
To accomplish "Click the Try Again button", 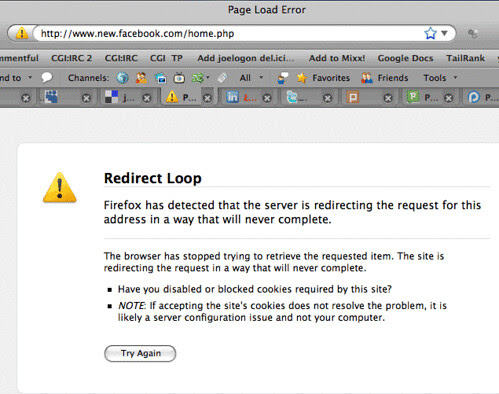I will pyautogui.click(x=140, y=353).
